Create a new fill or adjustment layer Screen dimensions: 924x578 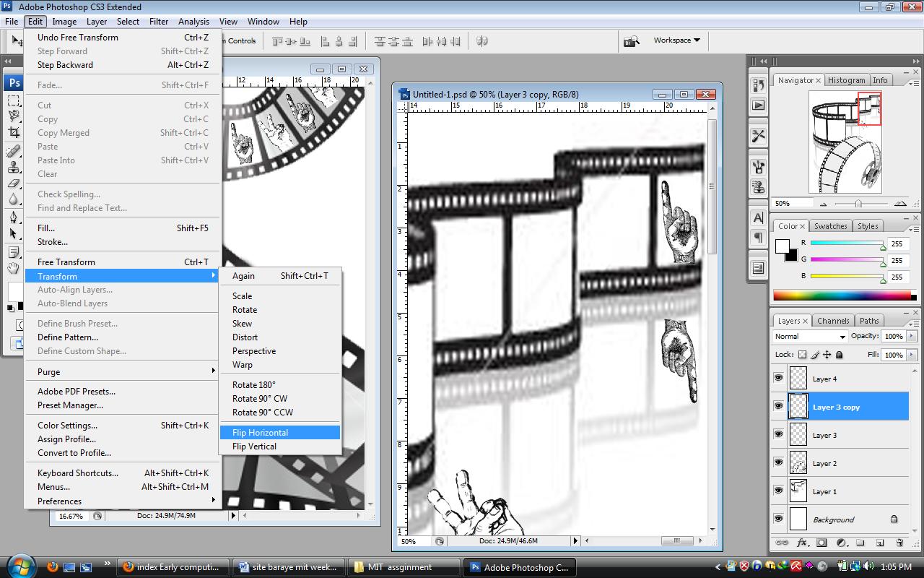pos(841,543)
